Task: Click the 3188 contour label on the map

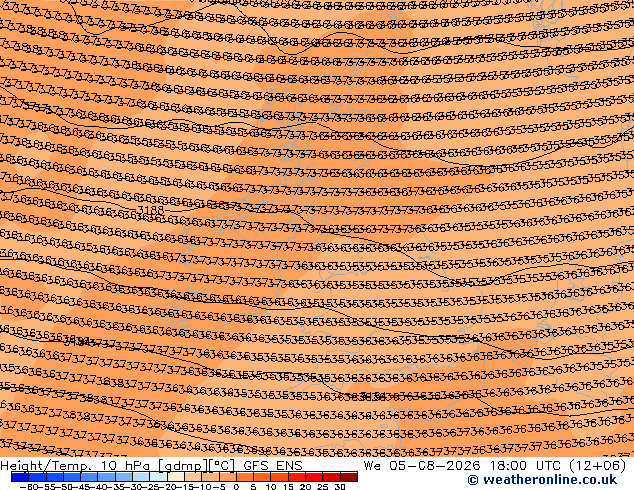Action: [x=151, y=210]
